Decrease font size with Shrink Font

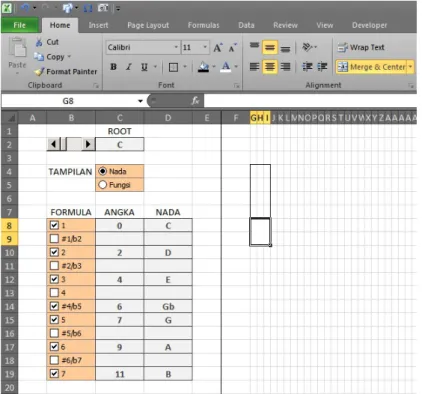tap(233, 48)
